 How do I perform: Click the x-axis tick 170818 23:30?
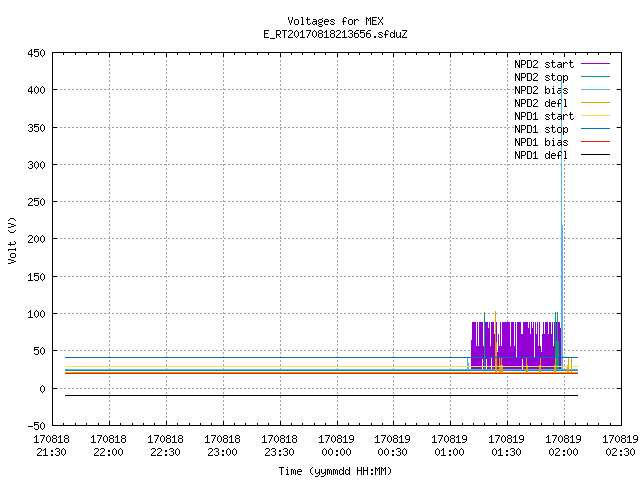[279, 446]
